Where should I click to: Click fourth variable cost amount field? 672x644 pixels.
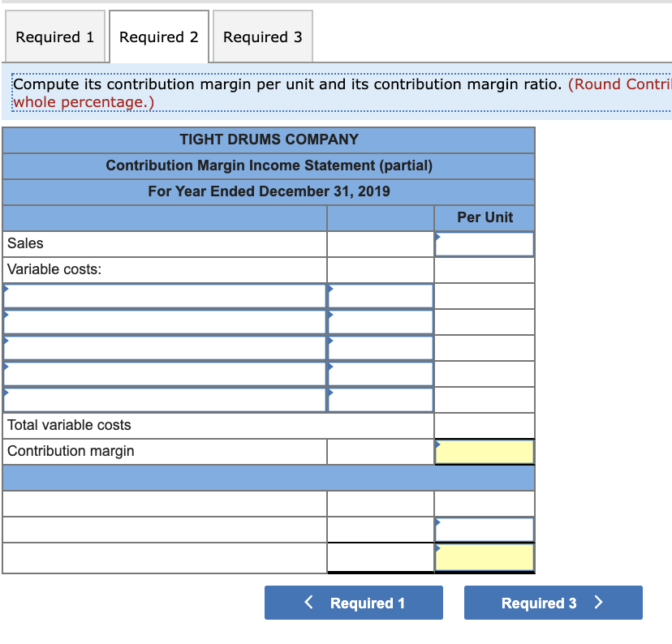click(x=381, y=374)
